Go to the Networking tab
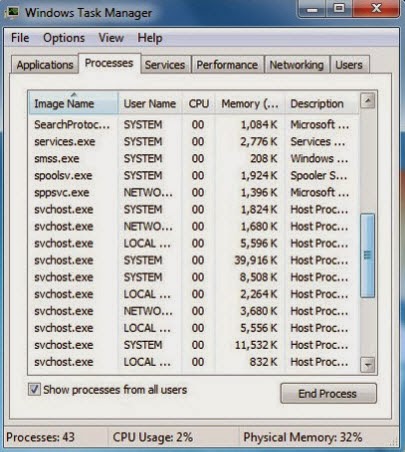 [296, 65]
